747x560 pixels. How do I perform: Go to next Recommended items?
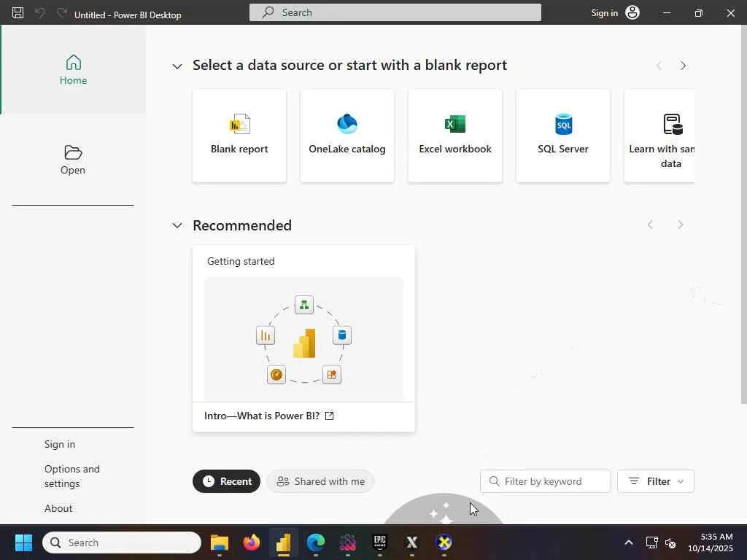pos(681,225)
